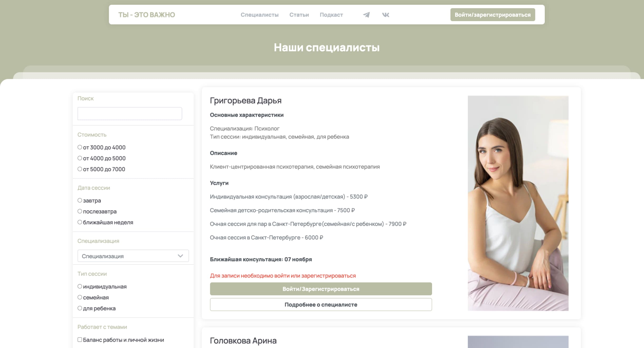Open the Telegram channel icon

[366, 15]
